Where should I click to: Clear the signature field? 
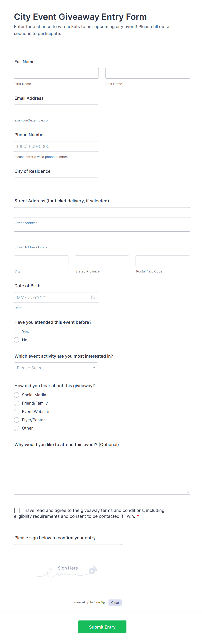pyautogui.click(x=115, y=603)
